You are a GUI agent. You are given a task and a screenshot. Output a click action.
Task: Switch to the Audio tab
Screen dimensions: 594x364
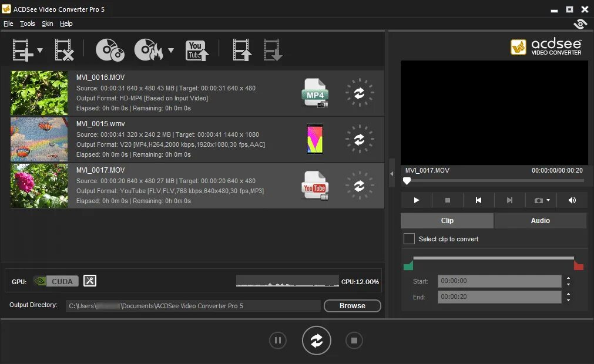(540, 220)
